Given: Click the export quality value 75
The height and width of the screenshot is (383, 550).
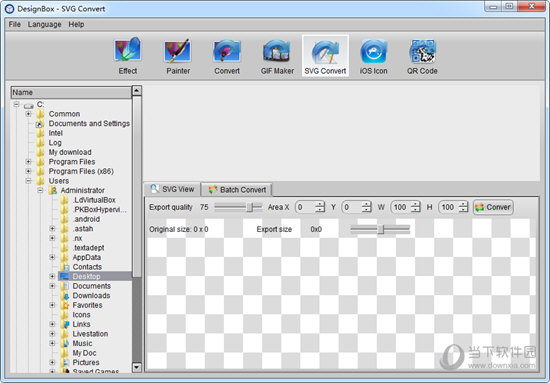Looking at the screenshot, I should [204, 207].
